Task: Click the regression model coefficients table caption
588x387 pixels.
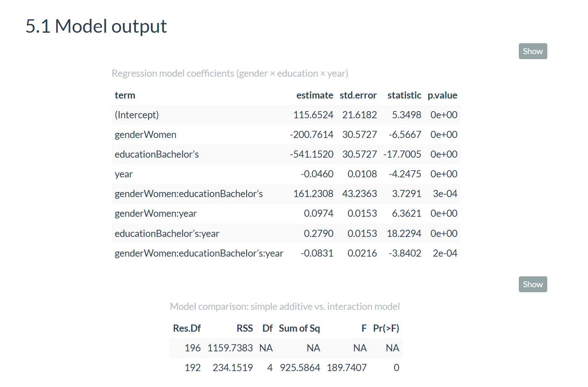Action: (x=230, y=73)
